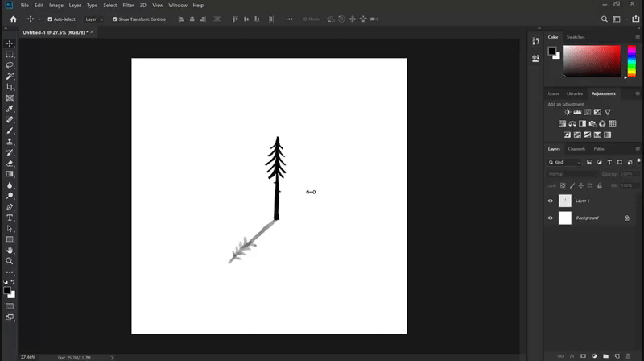
Task: Toggle lock position icon
Action: [580, 186]
